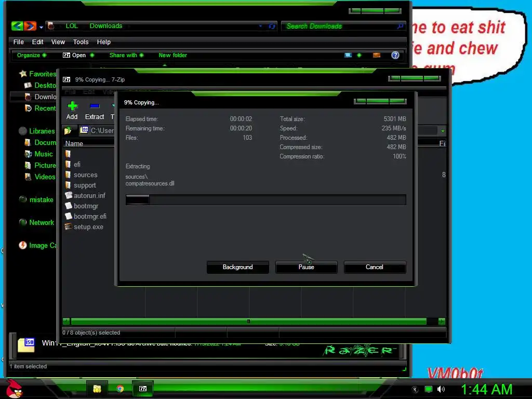532x399 pixels.
Task: Open 7-Zip path dropdown arrow
Action: [443, 130]
